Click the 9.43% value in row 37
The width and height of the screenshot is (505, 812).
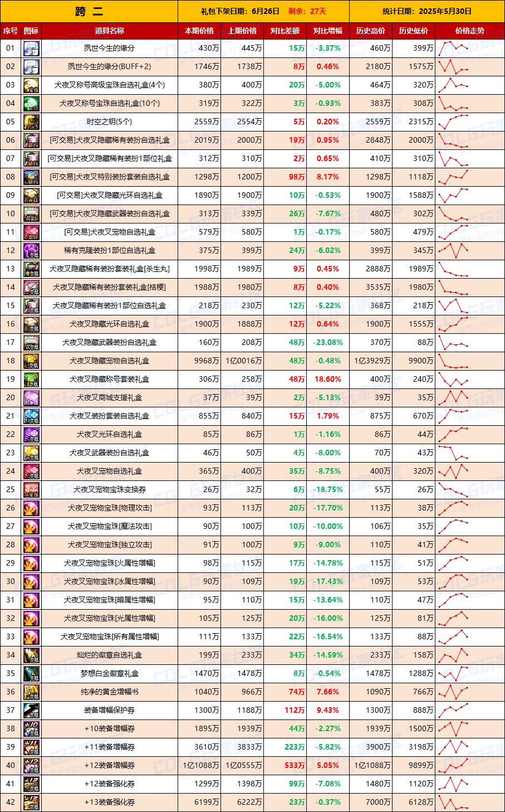click(x=327, y=711)
